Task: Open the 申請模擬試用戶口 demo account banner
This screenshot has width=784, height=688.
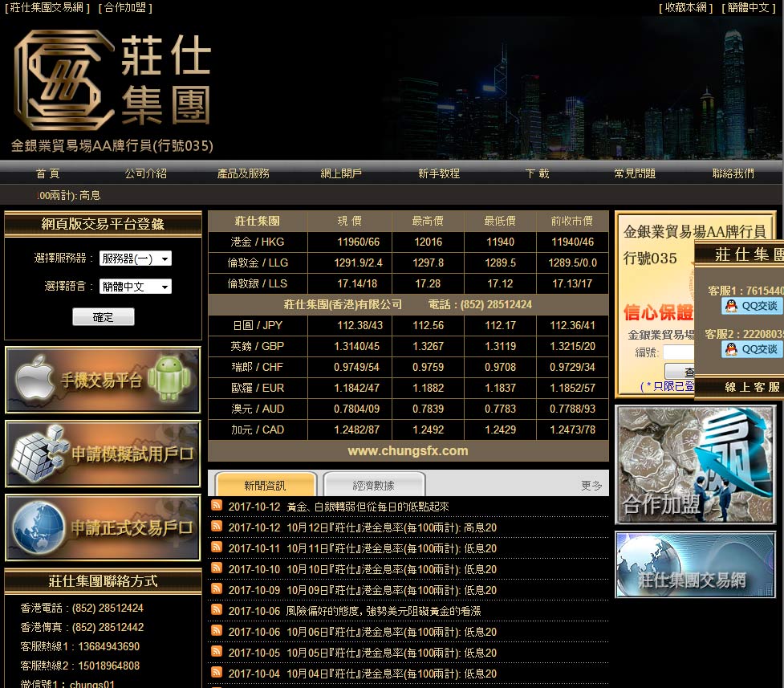Action: tap(103, 454)
